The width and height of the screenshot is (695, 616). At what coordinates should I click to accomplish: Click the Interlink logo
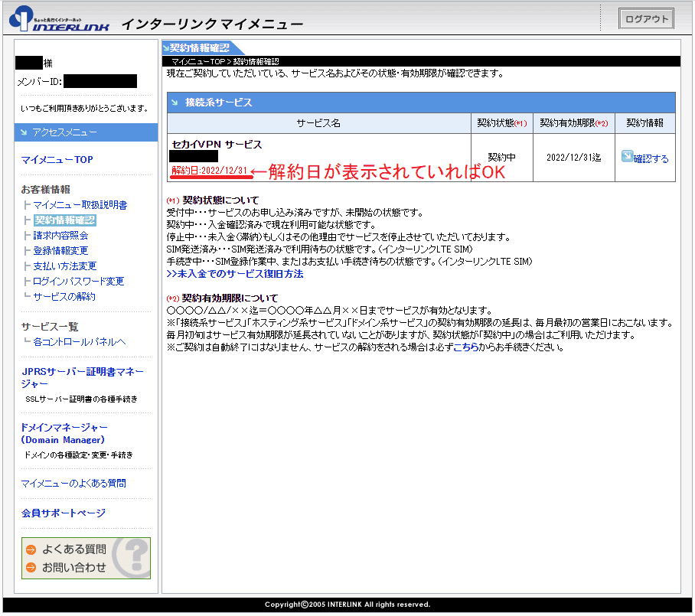click(x=60, y=19)
